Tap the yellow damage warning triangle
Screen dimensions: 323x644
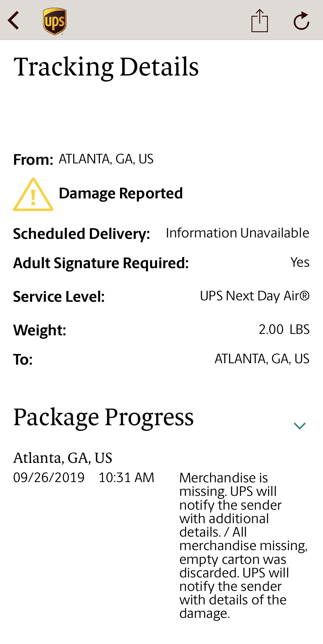click(33, 195)
